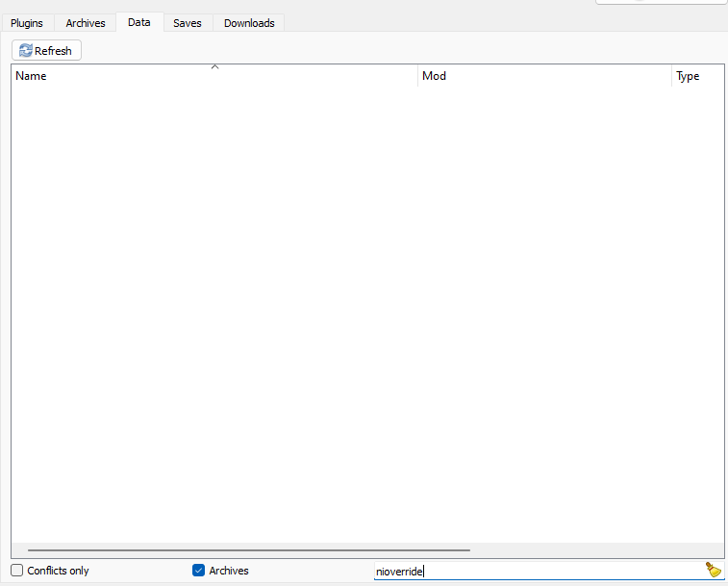Open the Downloads tab

tap(249, 23)
